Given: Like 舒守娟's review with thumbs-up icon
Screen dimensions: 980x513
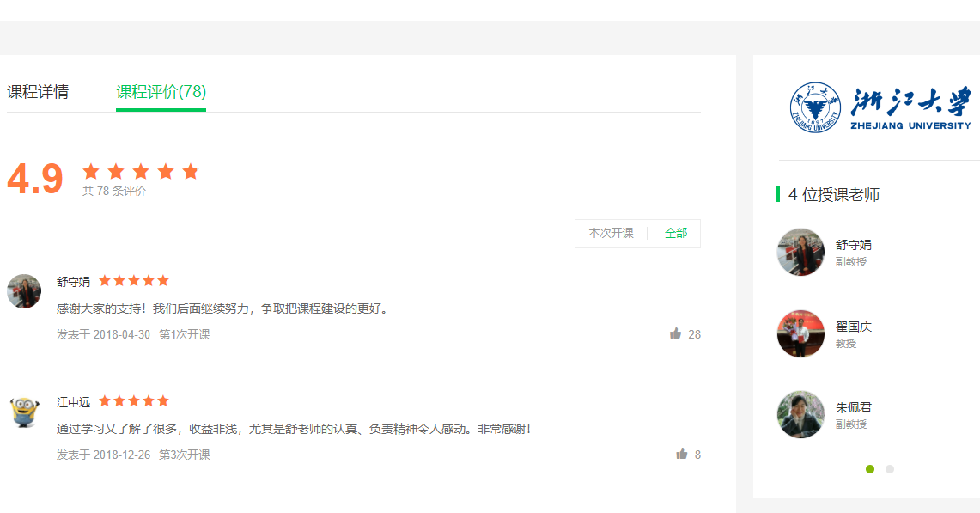Looking at the screenshot, I should pos(676,333).
